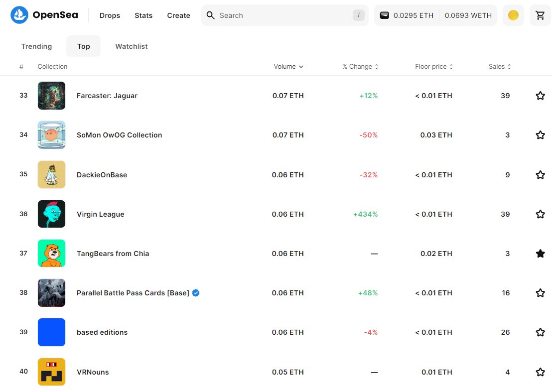Toggle watchlist star for based editions
This screenshot has width=552, height=392.
540,332
